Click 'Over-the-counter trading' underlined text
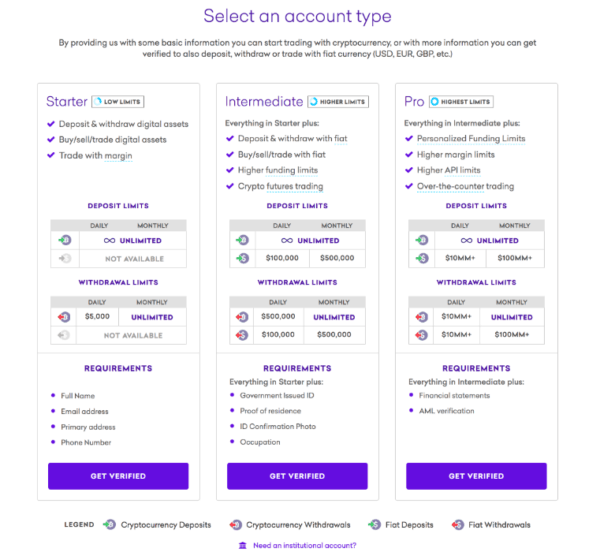 tap(465, 186)
